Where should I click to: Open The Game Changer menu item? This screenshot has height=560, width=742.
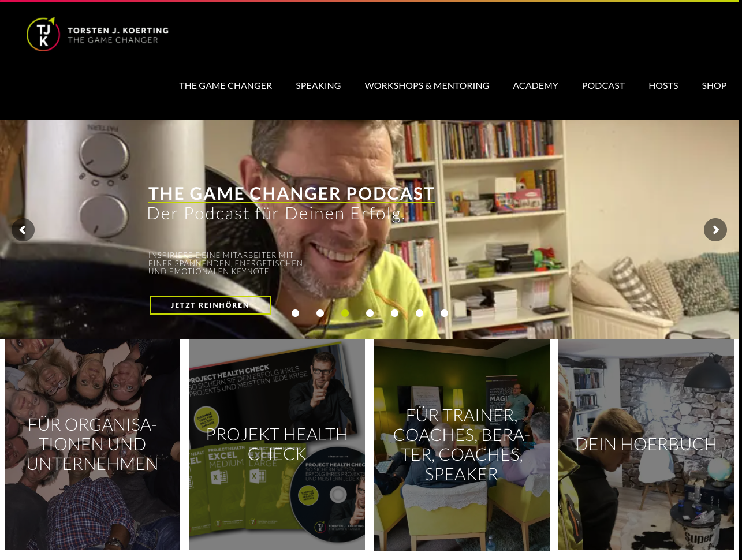226,85
